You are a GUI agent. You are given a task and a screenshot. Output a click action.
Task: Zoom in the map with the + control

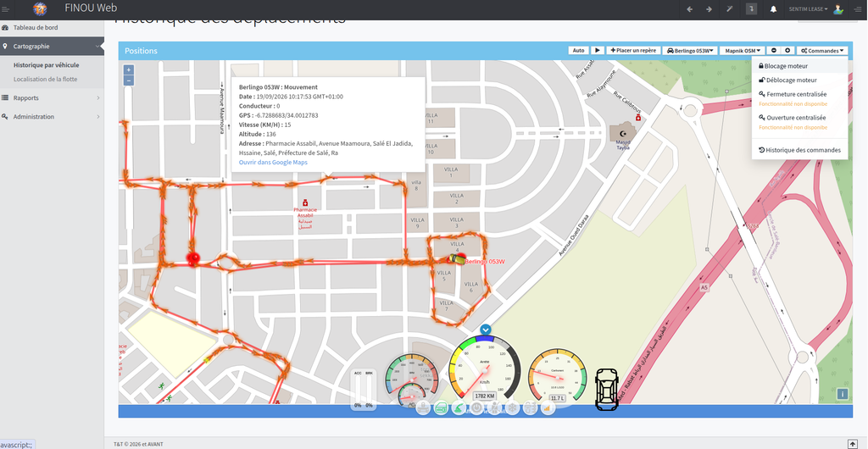point(129,69)
